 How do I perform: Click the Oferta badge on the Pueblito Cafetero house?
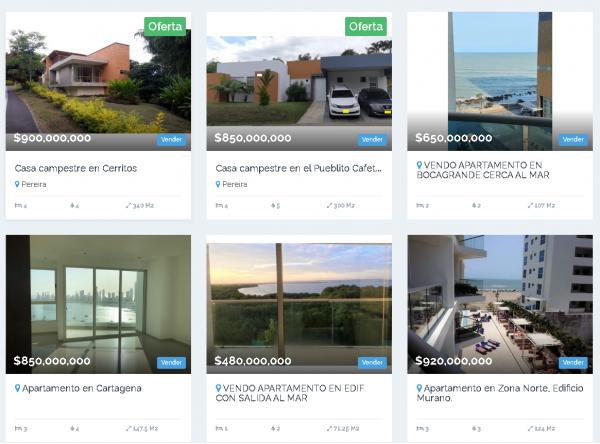click(366, 26)
